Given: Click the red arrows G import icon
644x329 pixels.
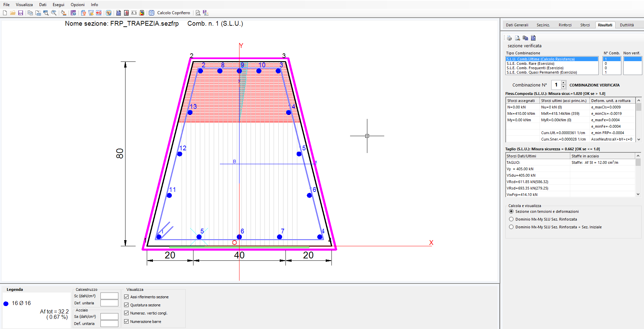Looking at the screenshot, I should click(x=99, y=13).
